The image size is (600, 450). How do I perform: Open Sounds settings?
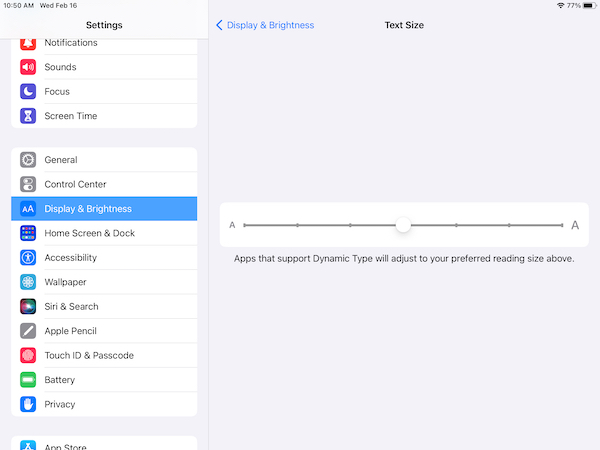coord(104,67)
